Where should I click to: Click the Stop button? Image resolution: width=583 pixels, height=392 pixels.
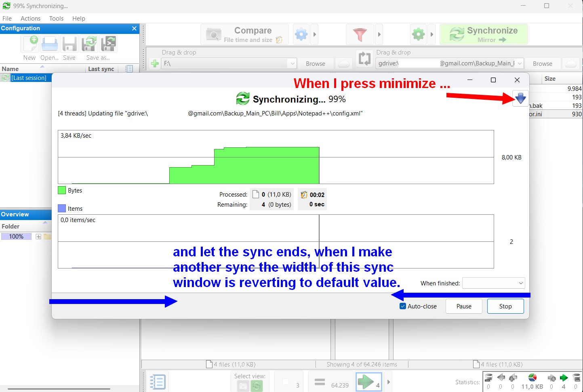[505, 306]
